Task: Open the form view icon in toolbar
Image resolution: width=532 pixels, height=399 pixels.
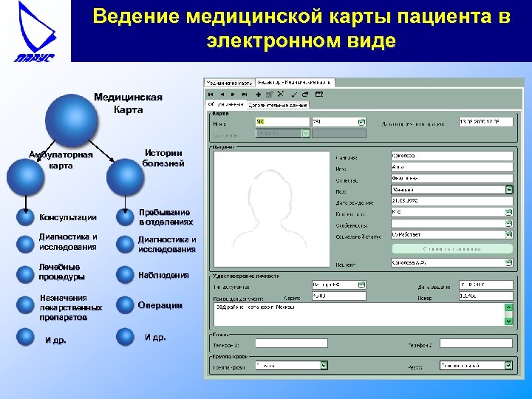Action: (x=319, y=94)
